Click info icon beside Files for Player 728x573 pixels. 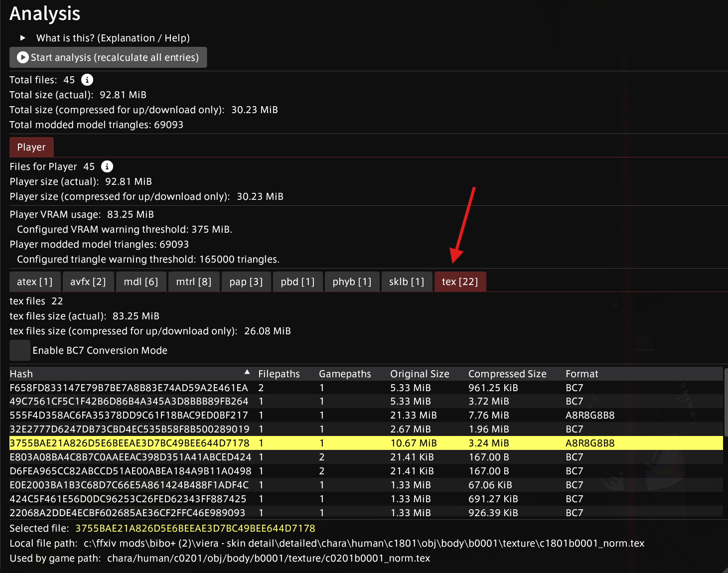tap(107, 166)
